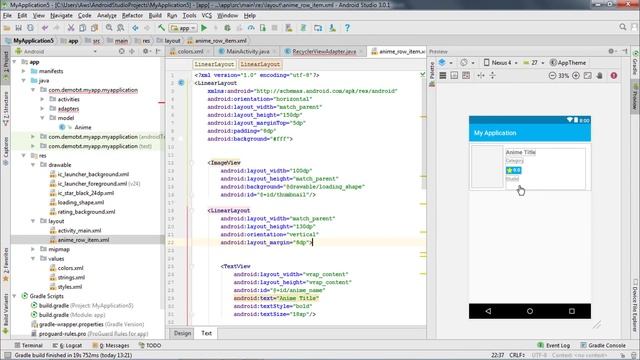Click Save All in the toolbar
The image size is (640, 360).
pyautogui.click(x=18, y=28)
